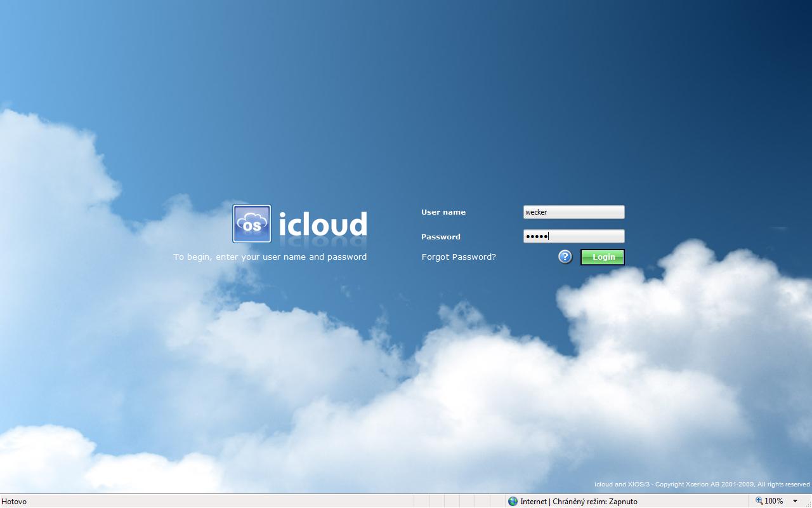The image size is (812, 508).
Task: Click the 100% zoom level text
Action: [774, 501]
